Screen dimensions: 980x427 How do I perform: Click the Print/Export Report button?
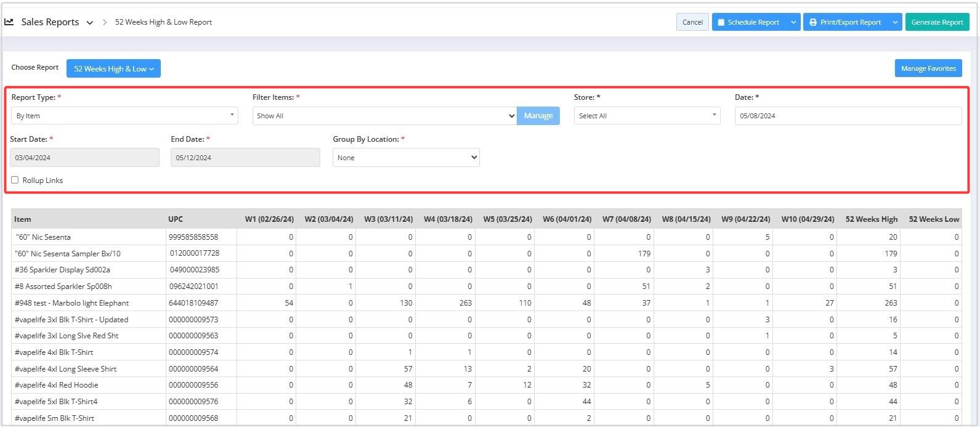click(x=845, y=22)
